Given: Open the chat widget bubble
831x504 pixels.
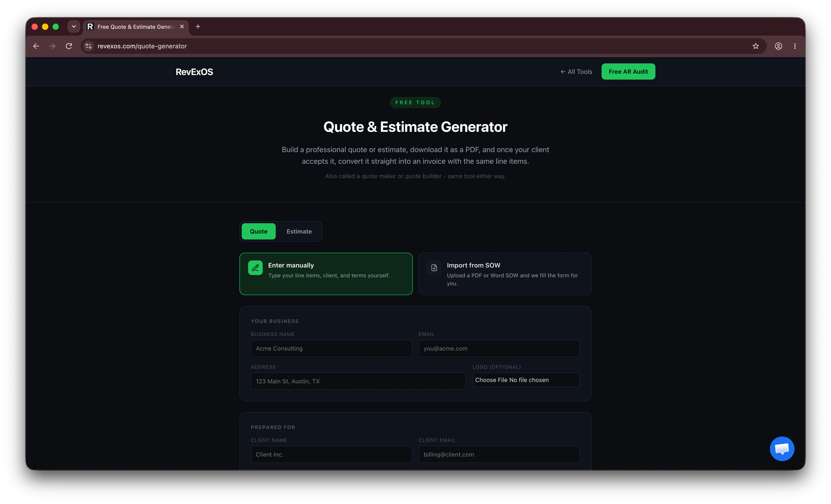Looking at the screenshot, I should point(782,449).
